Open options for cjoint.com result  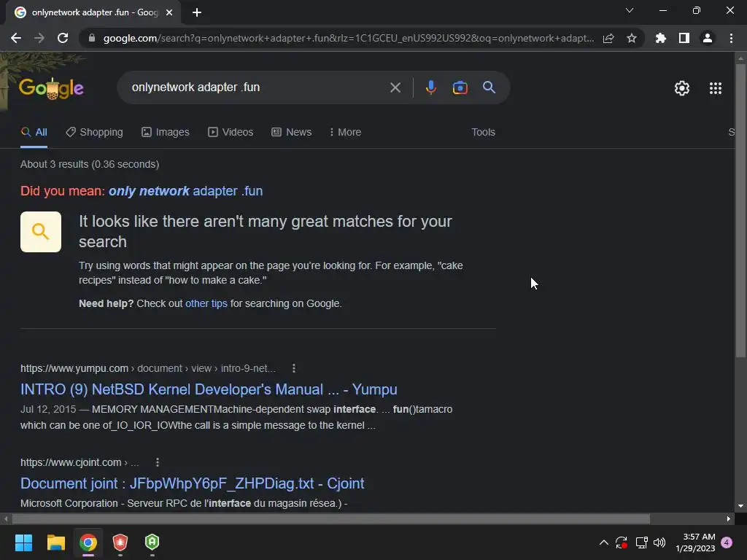tap(158, 462)
